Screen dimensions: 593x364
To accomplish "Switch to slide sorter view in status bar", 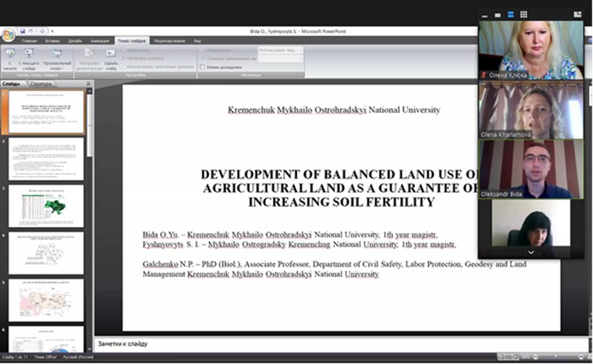I will coord(509,357).
